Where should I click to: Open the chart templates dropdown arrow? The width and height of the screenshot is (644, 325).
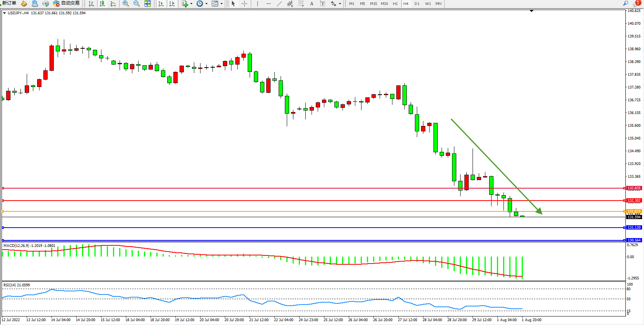click(x=221, y=4)
